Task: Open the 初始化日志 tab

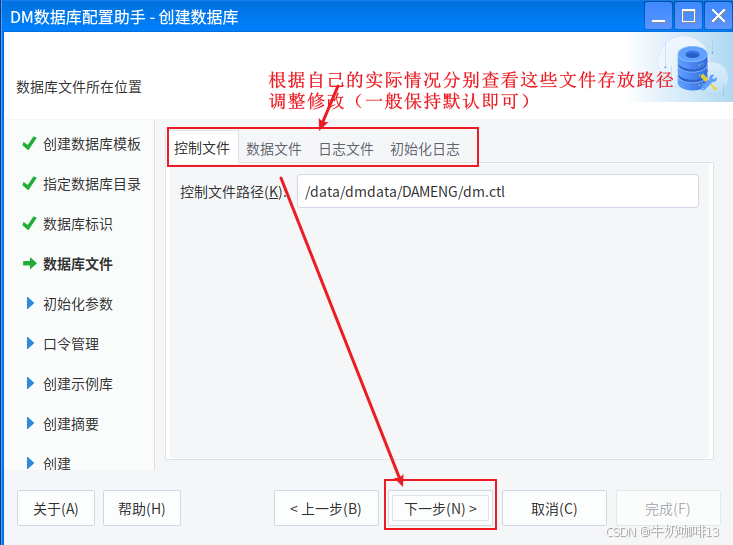Action: [x=425, y=149]
